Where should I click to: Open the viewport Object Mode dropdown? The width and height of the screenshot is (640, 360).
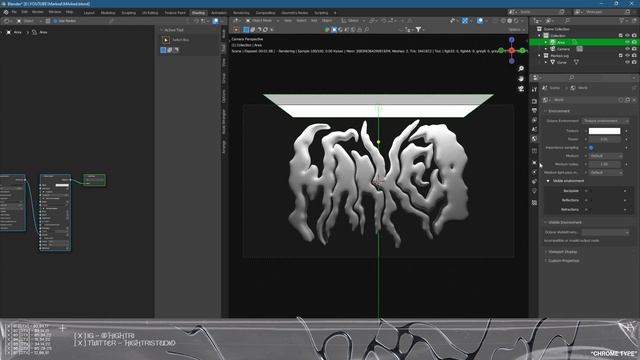tap(262, 20)
